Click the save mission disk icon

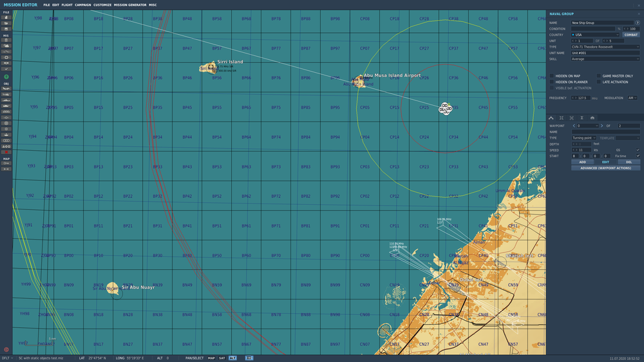tap(6, 28)
